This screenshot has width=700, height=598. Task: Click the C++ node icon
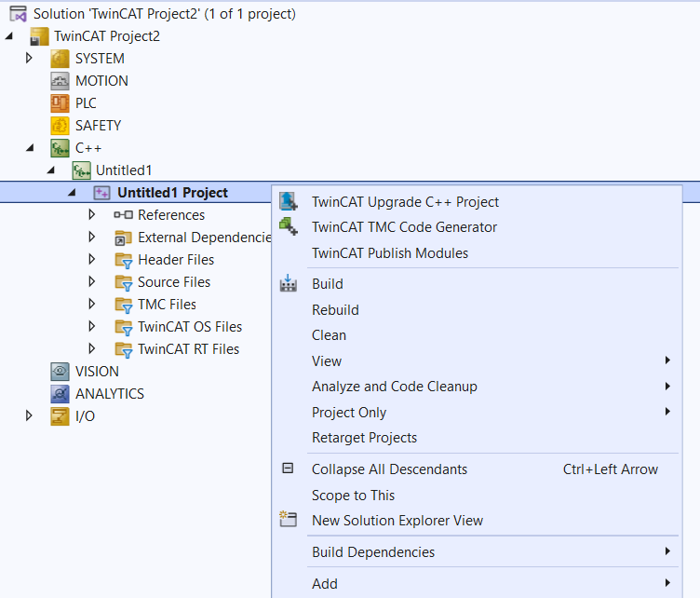(60, 148)
